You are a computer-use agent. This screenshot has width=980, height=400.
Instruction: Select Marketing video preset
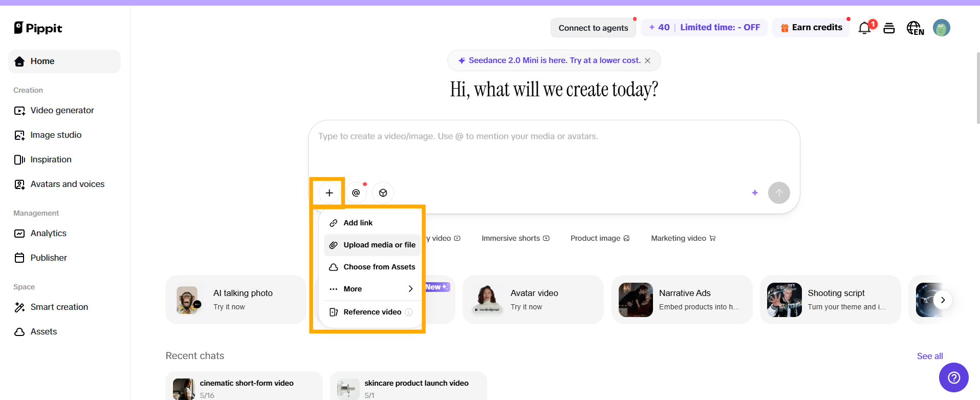pyautogui.click(x=683, y=238)
